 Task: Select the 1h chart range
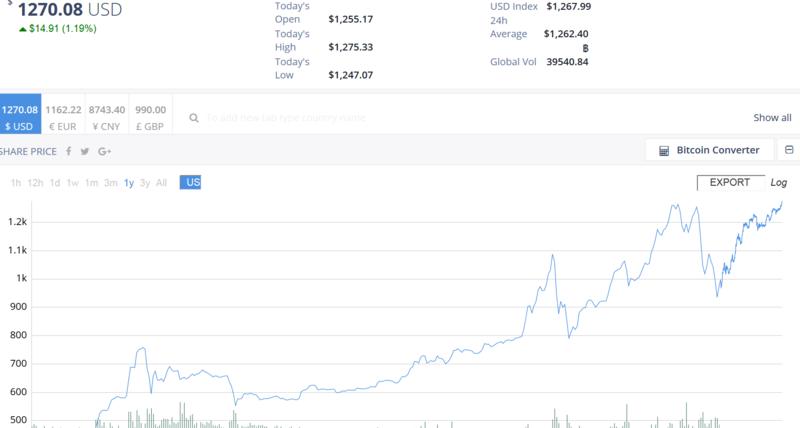(x=16, y=183)
